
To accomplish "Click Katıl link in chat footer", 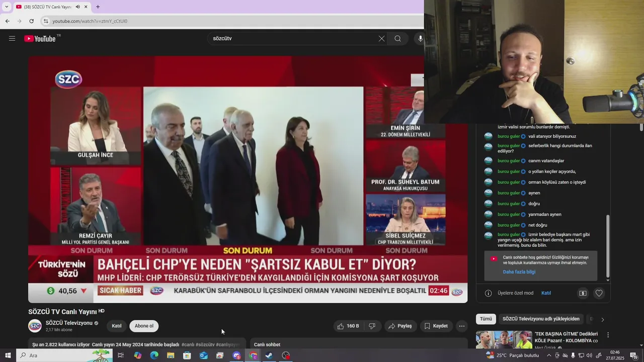I will [x=546, y=293].
